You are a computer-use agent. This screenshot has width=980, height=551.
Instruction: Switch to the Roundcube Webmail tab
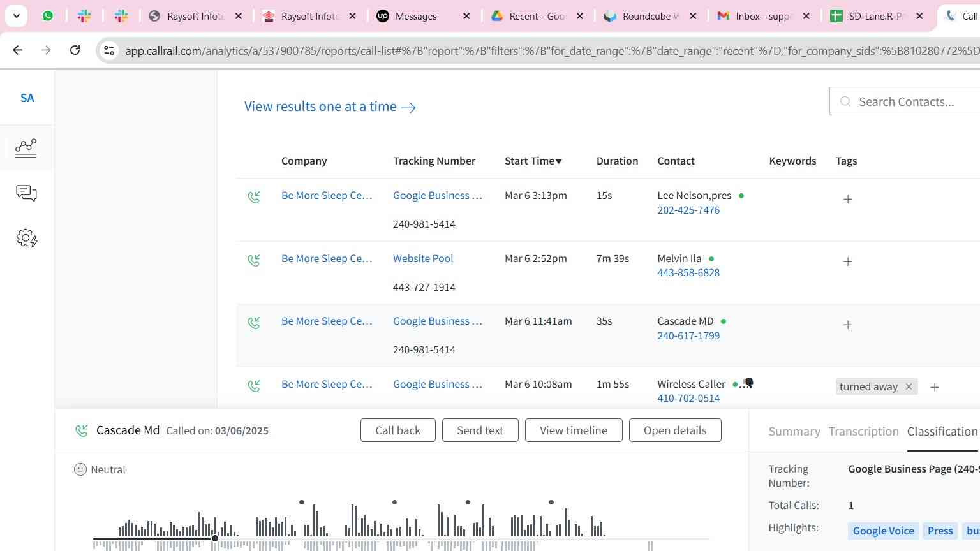point(651,16)
